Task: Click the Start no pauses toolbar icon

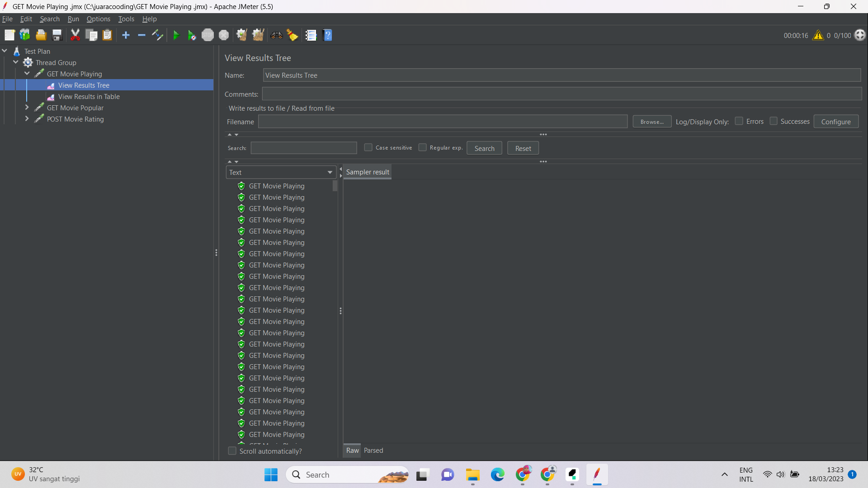Action: click(x=191, y=35)
